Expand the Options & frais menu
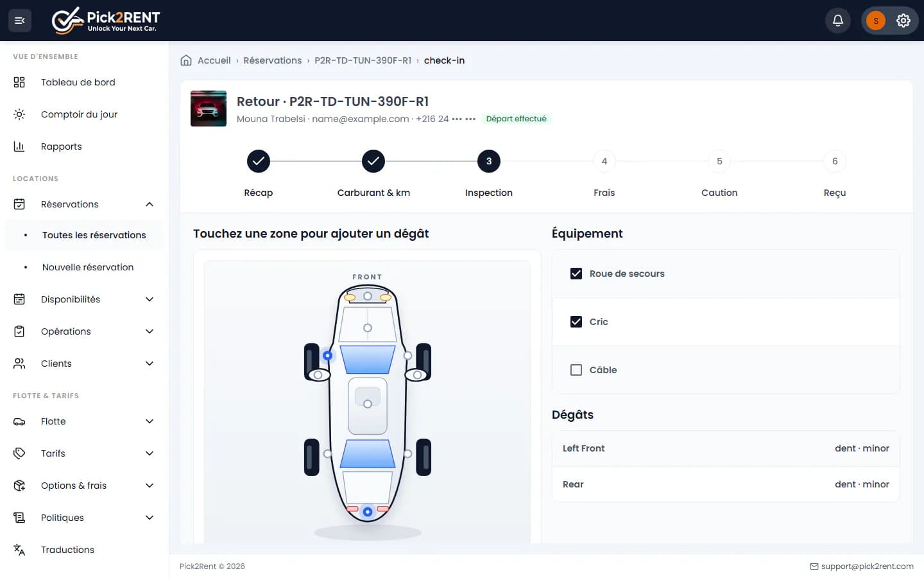Image resolution: width=924 pixels, height=578 pixels. point(84,486)
